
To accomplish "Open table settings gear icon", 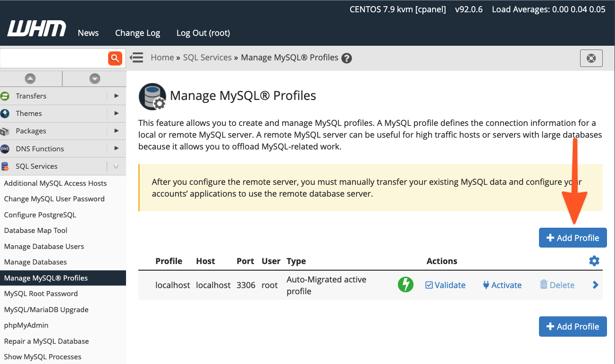I will tap(594, 261).
